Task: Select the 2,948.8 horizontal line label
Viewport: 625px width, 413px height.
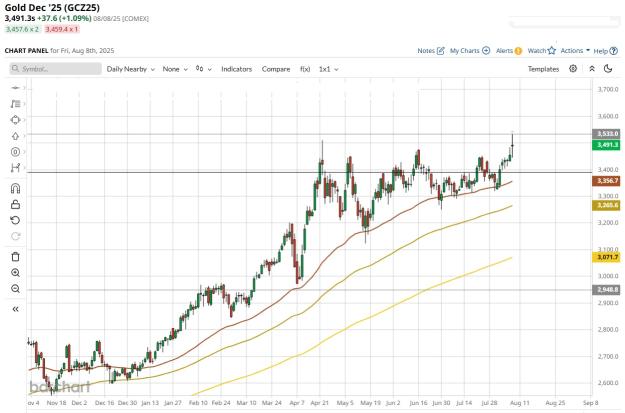Action: click(606, 289)
